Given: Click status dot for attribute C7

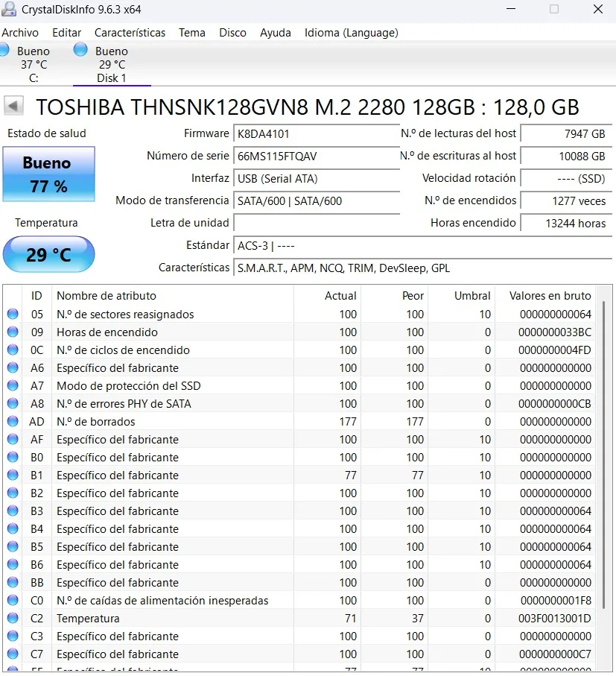Looking at the screenshot, I should (13, 654).
